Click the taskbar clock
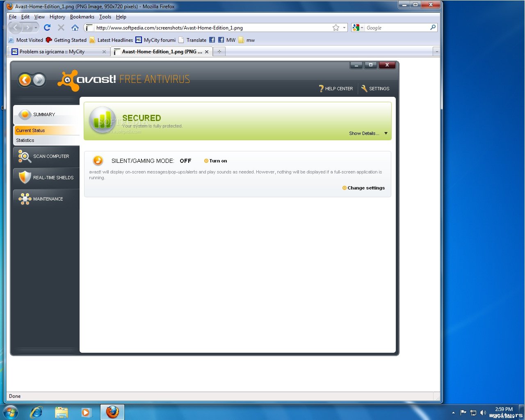This screenshot has height=420, width=525. (x=504, y=412)
